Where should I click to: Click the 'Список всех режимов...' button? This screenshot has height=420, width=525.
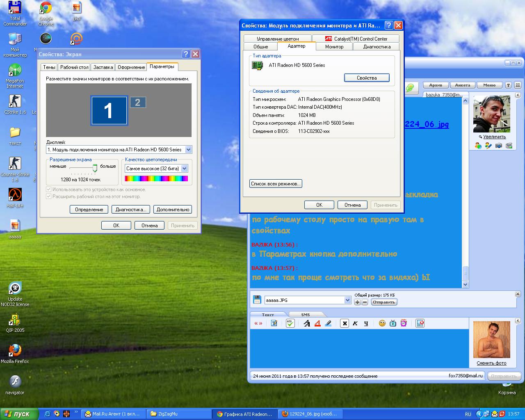(x=276, y=184)
